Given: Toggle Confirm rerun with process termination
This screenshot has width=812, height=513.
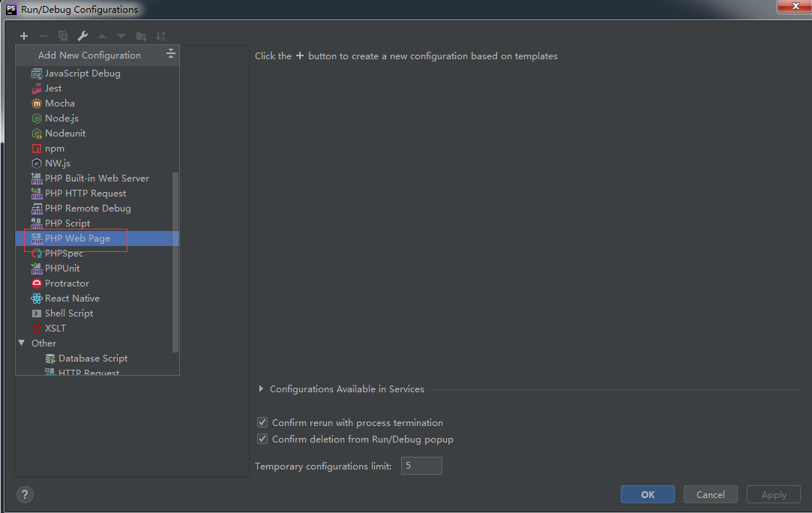Looking at the screenshot, I should [262, 422].
